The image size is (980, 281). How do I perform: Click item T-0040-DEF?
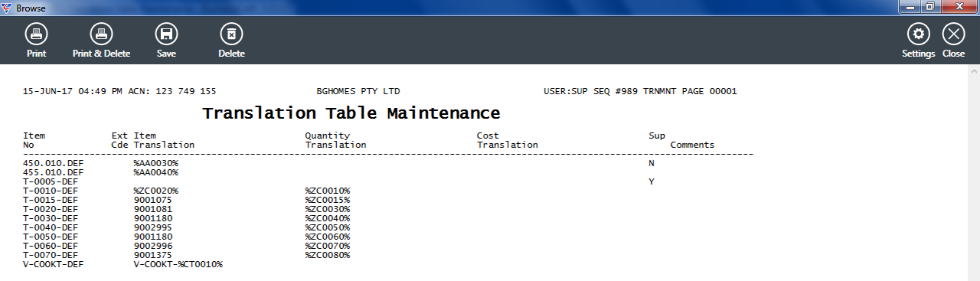(x=51, y=227)
